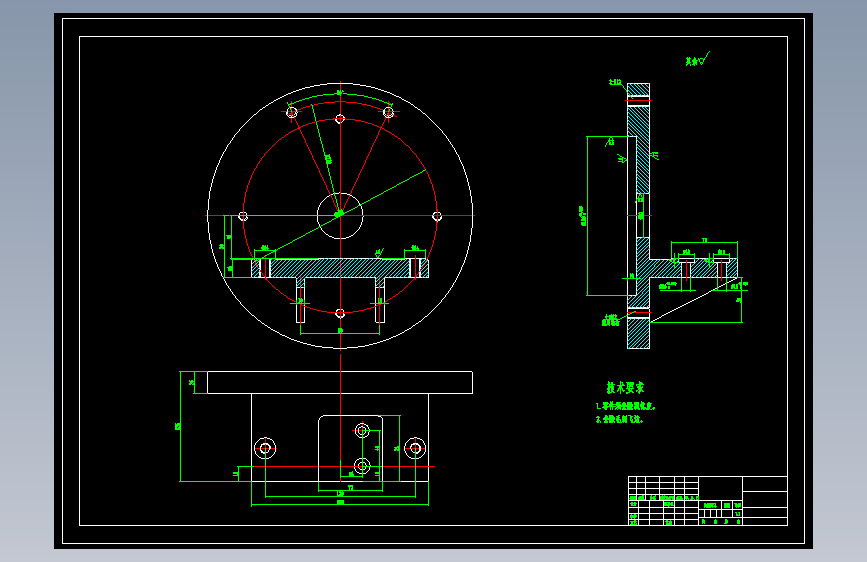
Task: Select the second technical requirement note line
Action: coord(619,419)
